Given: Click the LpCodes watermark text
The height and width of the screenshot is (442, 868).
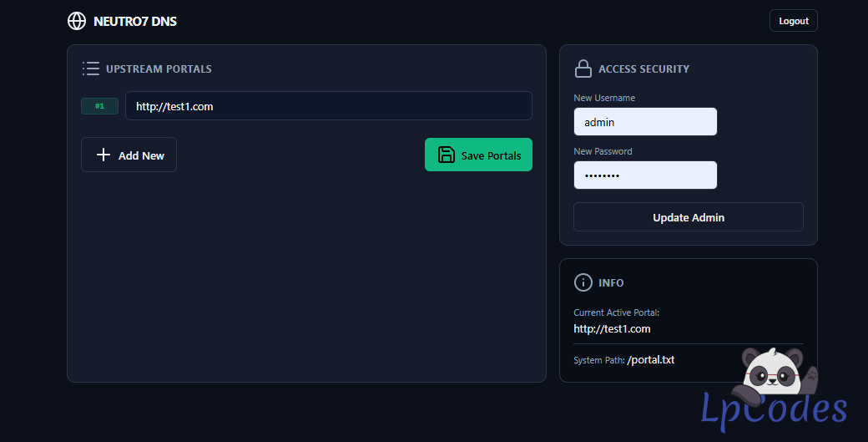Looking at the screenshot, I should coord(773,409).
